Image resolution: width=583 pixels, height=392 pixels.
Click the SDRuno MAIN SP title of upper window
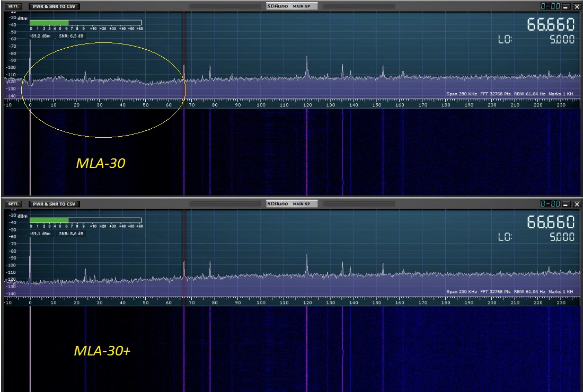click(x=292, y=6)
